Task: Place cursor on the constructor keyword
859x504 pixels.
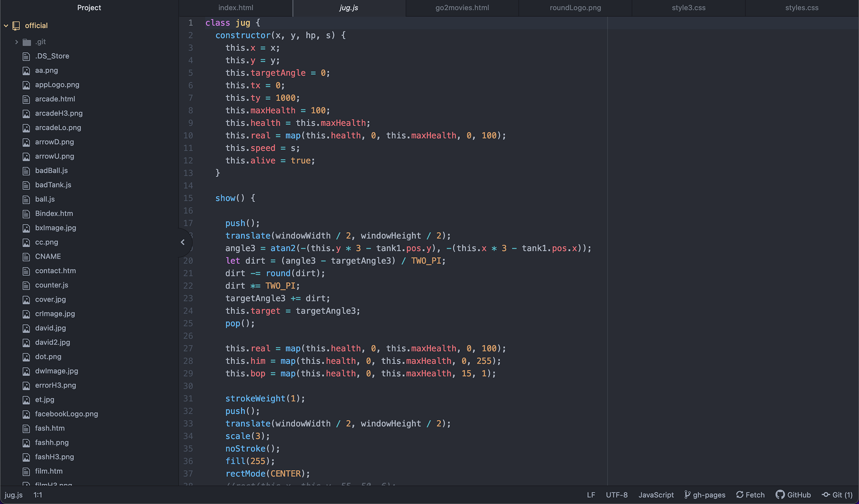Action: coord(243,35)
